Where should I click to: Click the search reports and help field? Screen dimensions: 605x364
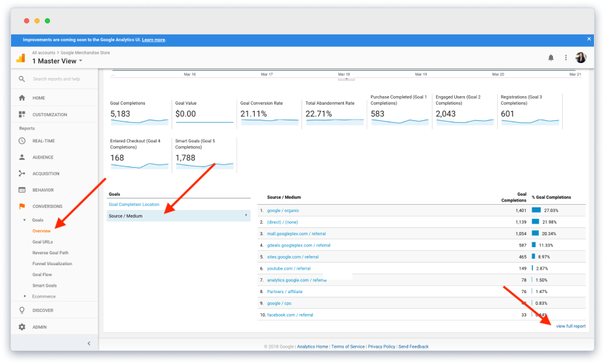pos(57,79)
